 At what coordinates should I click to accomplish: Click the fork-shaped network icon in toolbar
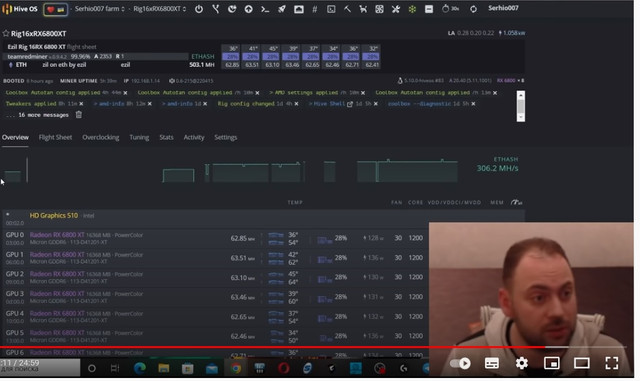pos(216,9)
